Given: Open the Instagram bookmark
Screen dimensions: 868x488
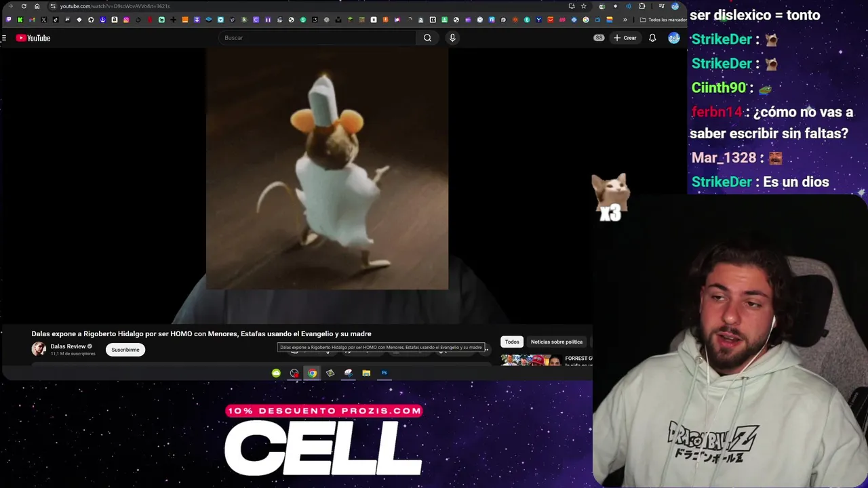Looking at the screenshot, I should pos(126,20).
